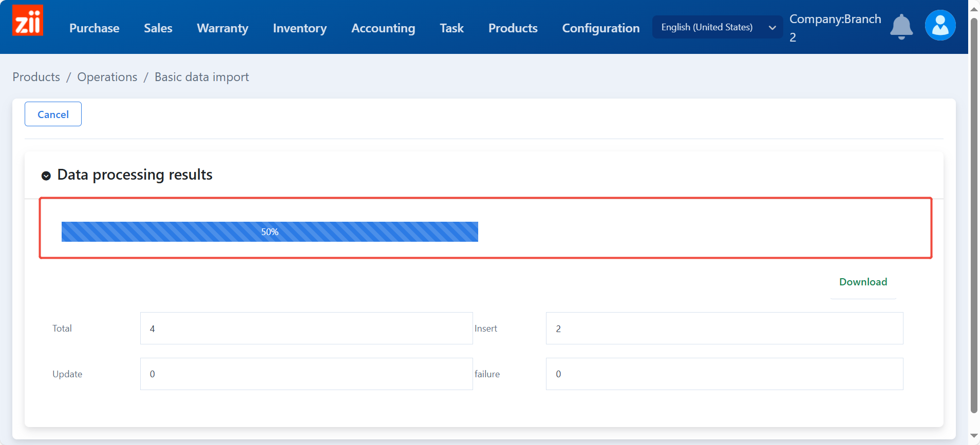Image resolution: width=980 pixels, height=445 pixels.
Task: Open the Accounting menu
Action: [x=383, y=28]
